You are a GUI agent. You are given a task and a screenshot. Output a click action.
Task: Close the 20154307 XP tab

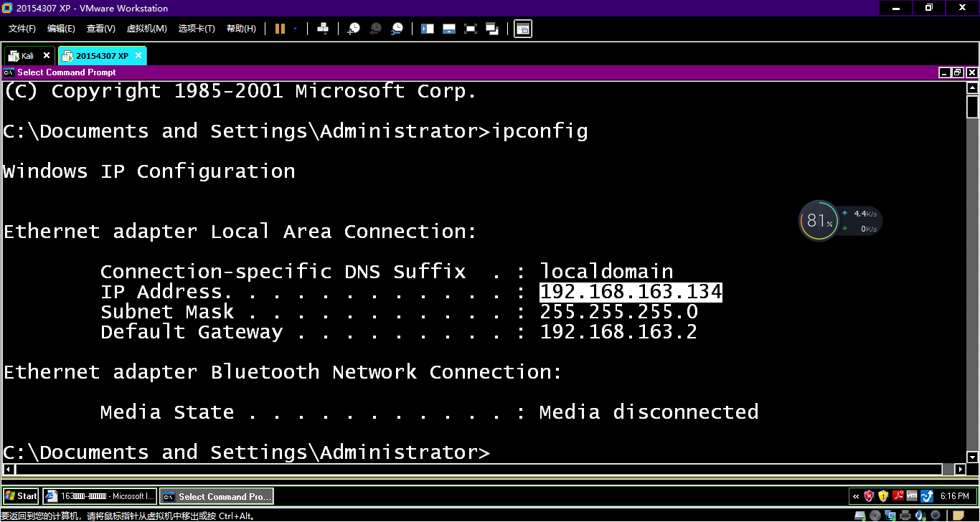click(138, 55)
